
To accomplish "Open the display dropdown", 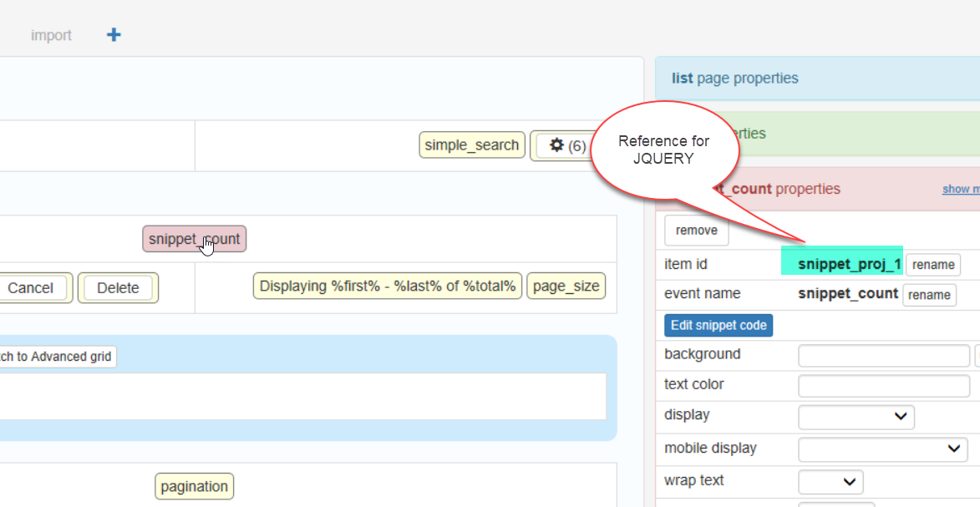I will pos(856,416).
